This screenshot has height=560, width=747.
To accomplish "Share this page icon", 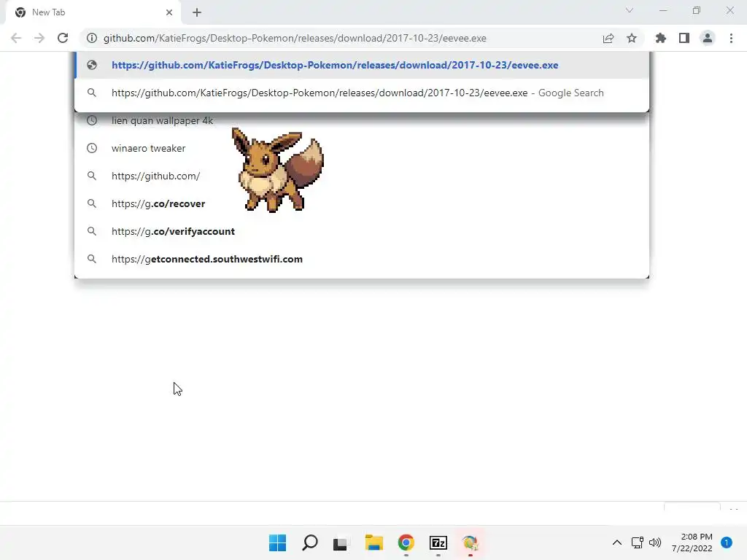I will (608, 38).
